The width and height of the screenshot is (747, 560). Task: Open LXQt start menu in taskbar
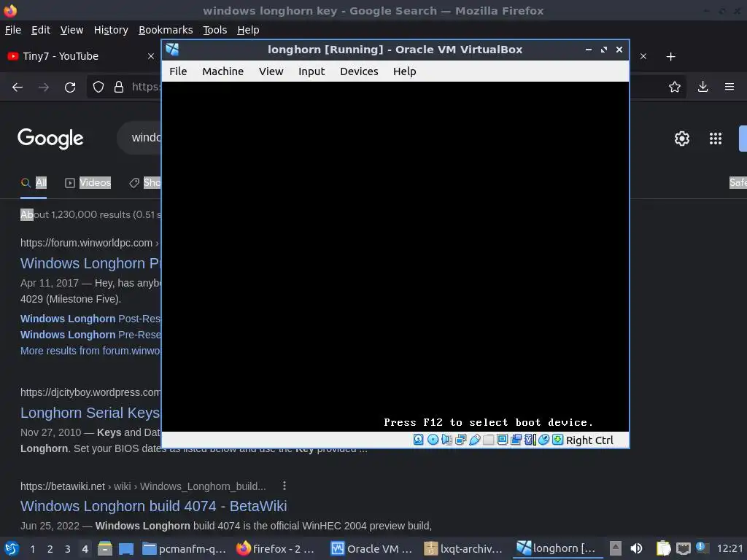(x=12, y=548)
